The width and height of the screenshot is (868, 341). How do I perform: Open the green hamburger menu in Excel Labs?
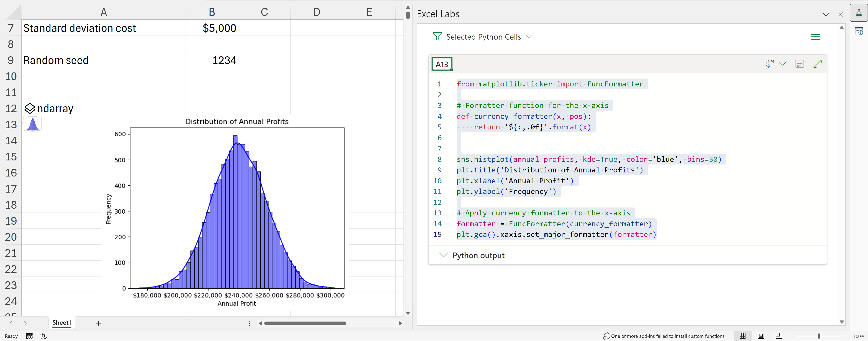pyautogui.click(x=815, y=37)
